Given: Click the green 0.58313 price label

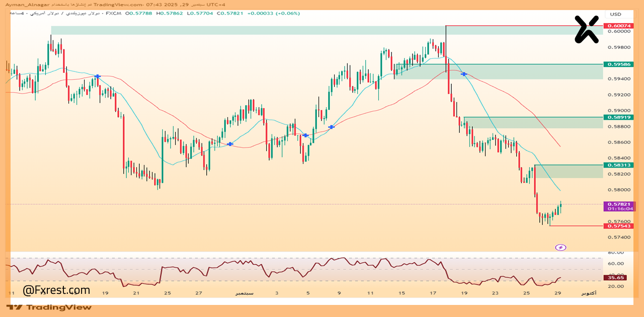Looking at the screenshot, I should point(619,165).
